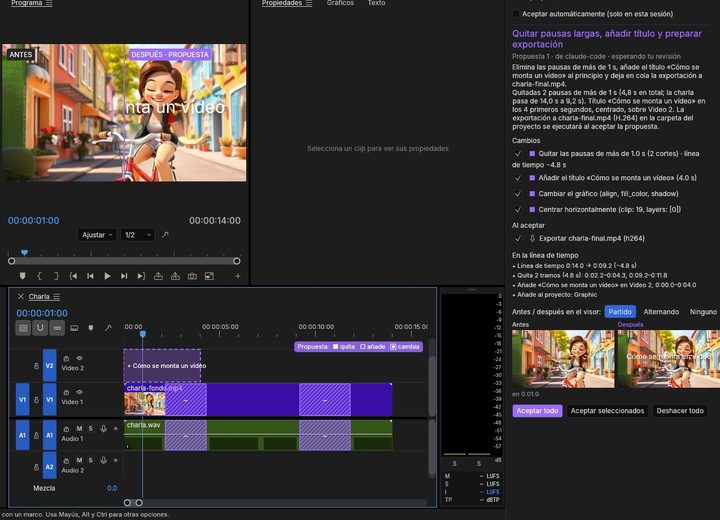Switch to the Gráficos tab
Image resolution: width=720 pixels, height=520 pixels.
coord(340,3)
